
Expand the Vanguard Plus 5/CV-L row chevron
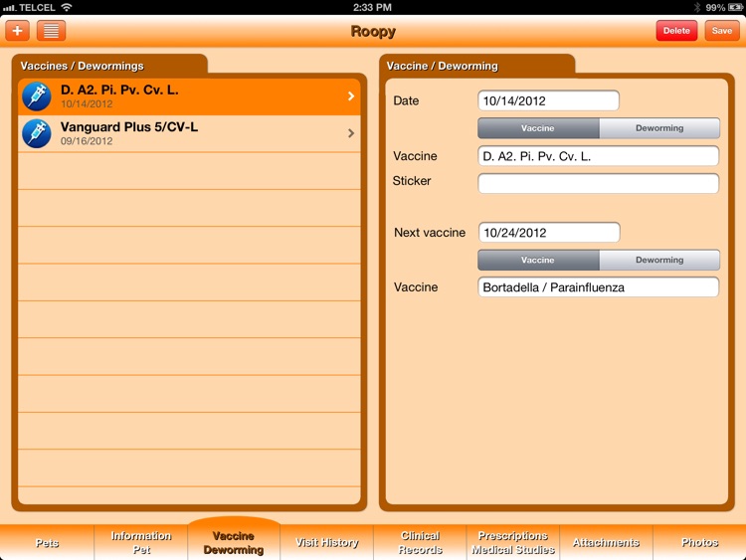pyautogui.click(x=351, y=133)
